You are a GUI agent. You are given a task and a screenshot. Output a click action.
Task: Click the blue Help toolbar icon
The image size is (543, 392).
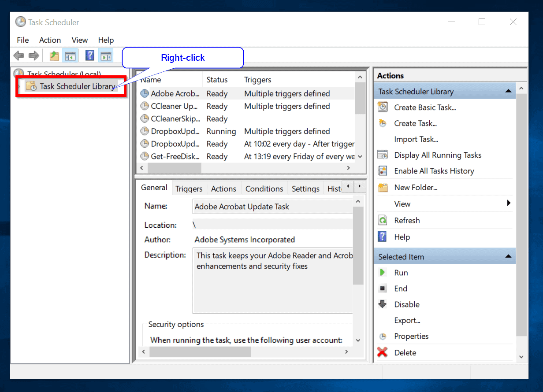89,55
